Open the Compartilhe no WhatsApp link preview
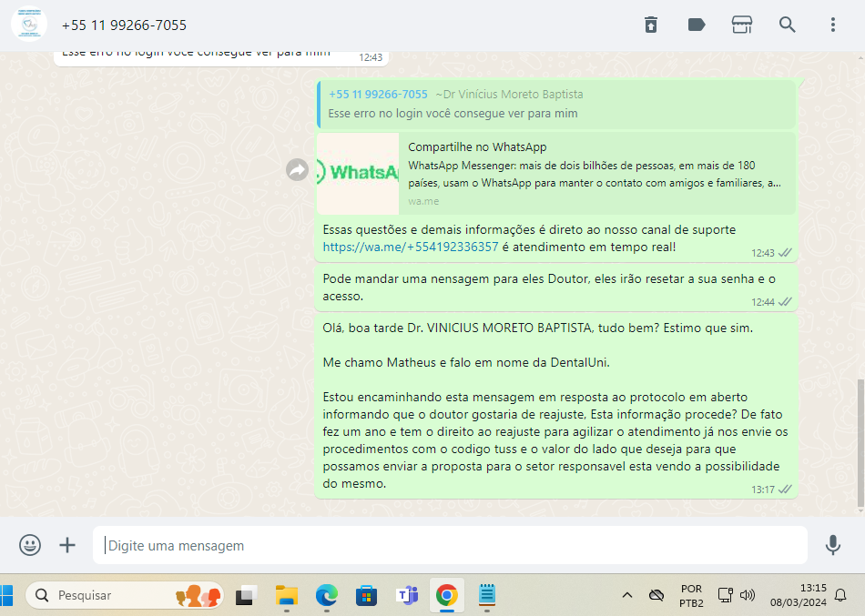 point(556,173)
